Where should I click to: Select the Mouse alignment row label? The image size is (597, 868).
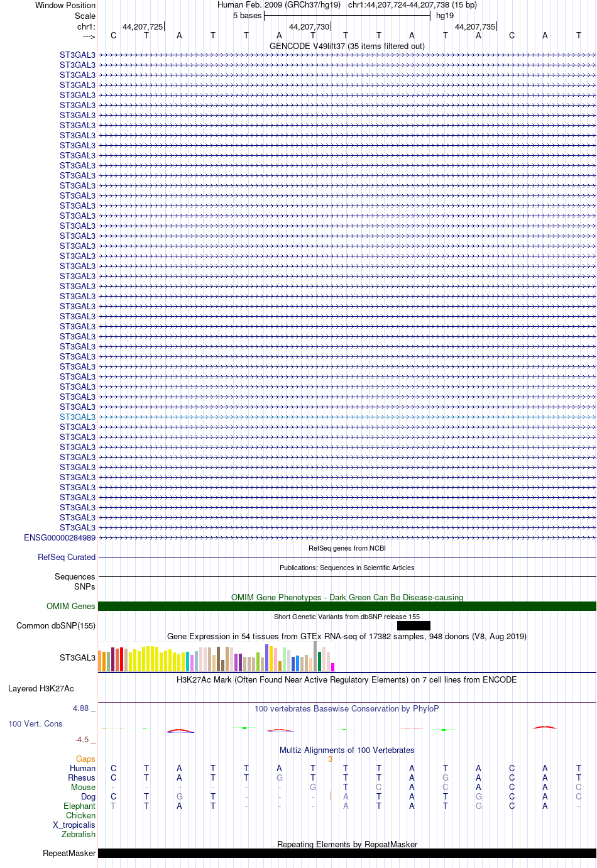84,787
